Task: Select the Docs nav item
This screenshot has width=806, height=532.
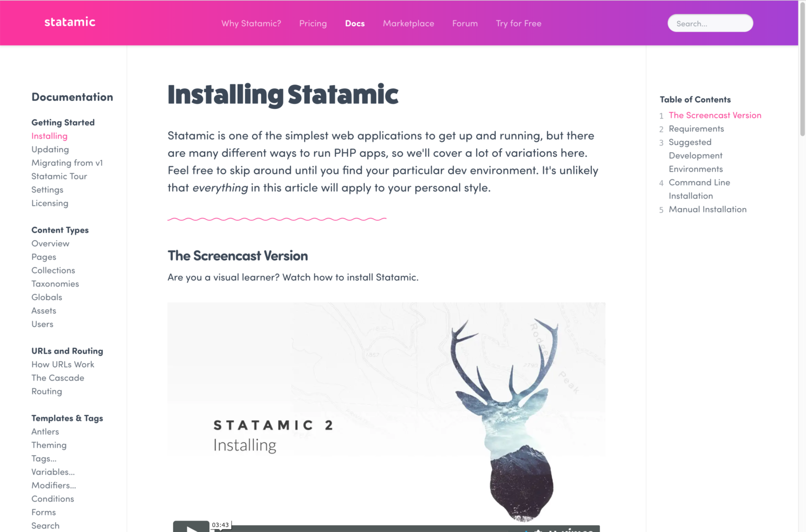Action: click(355, 24)
